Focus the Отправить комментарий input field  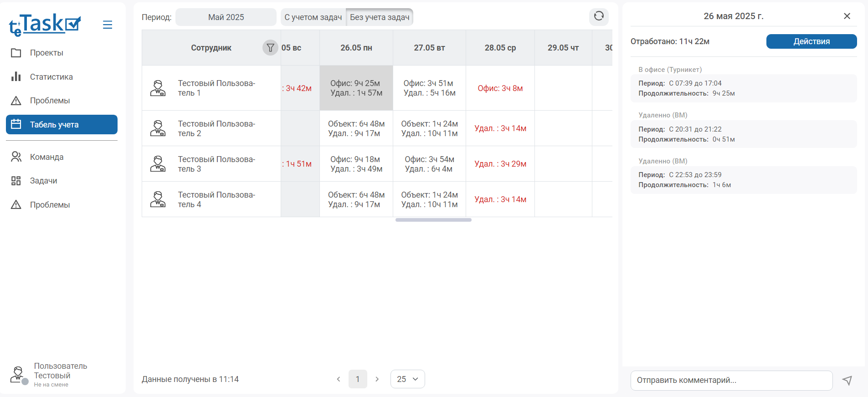click(731, 380)
